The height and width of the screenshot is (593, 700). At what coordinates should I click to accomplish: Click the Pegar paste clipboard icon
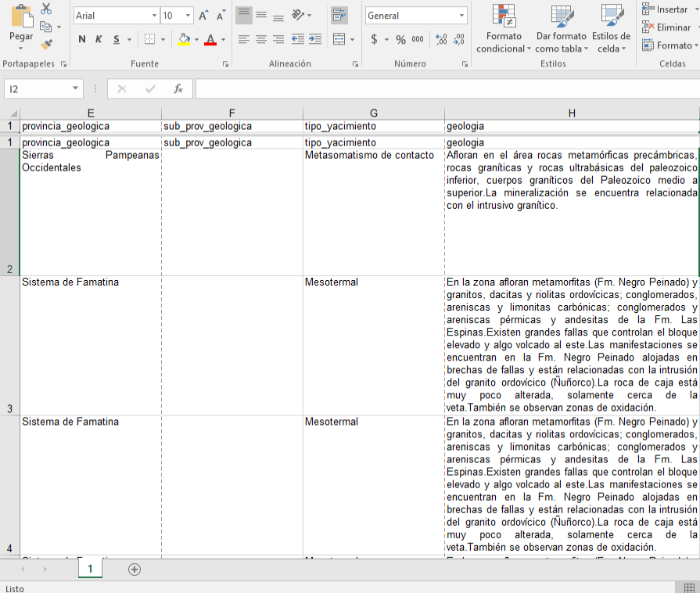(x=21, y=16)
